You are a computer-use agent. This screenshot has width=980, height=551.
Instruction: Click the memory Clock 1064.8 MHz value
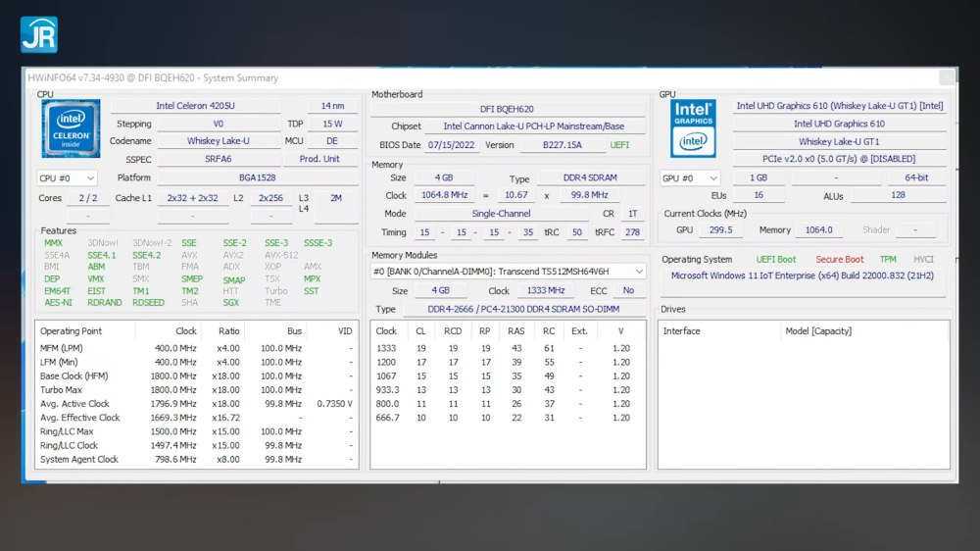pyautogui.click(x=444, y=195)
